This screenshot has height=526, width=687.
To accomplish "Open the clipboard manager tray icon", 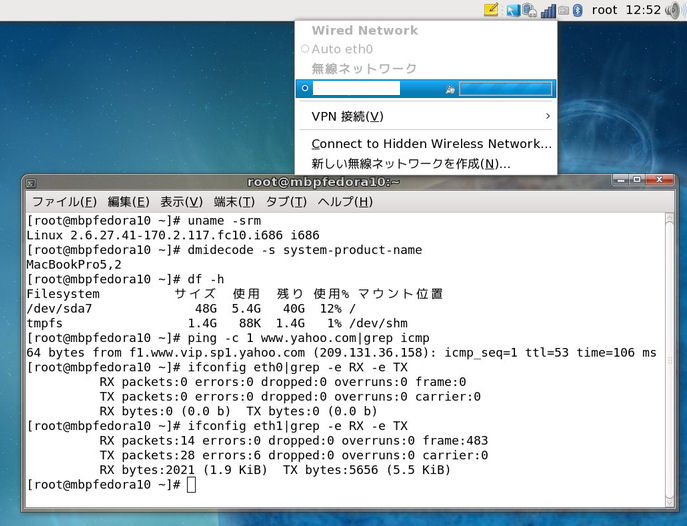I will coord(529,11).
